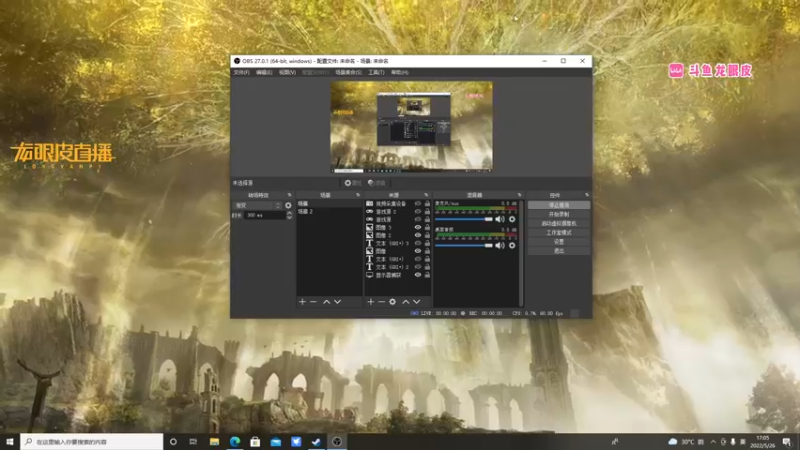Hide the 图像 3 source
Viewport: 800px width, 450px height.
coord(418,228)
